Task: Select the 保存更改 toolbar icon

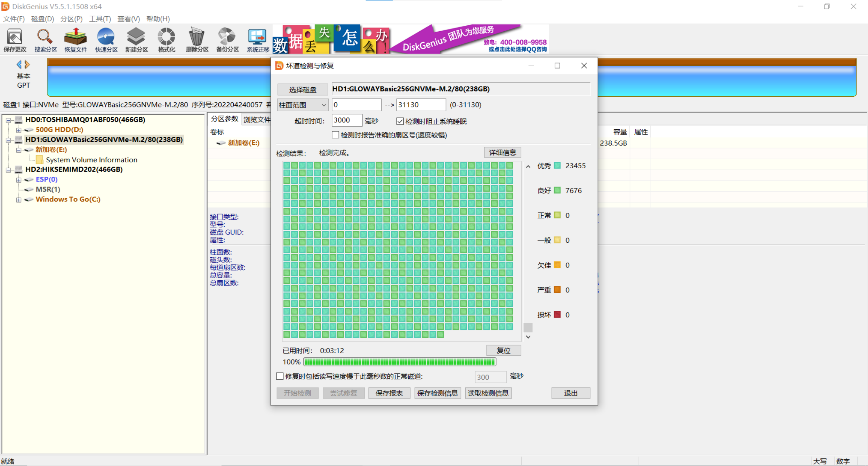Action: (15, 39)
